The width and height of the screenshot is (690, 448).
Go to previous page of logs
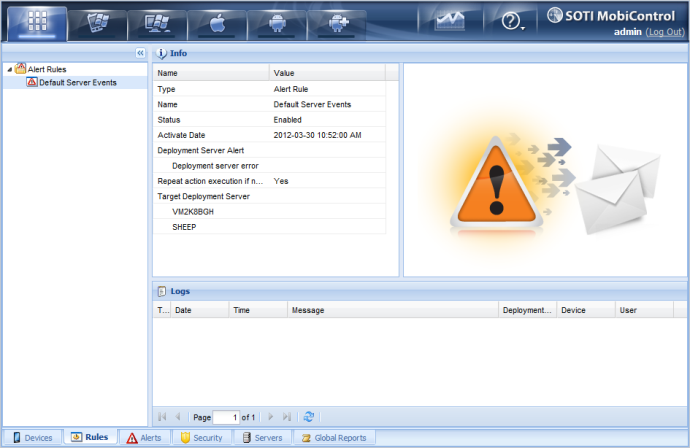pos(178,417)
